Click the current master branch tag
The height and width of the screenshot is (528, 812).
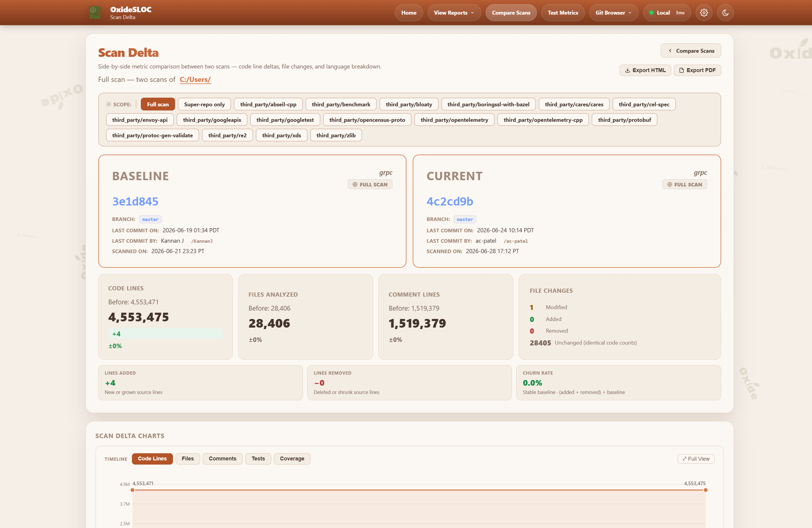click(x=465, y=219)
